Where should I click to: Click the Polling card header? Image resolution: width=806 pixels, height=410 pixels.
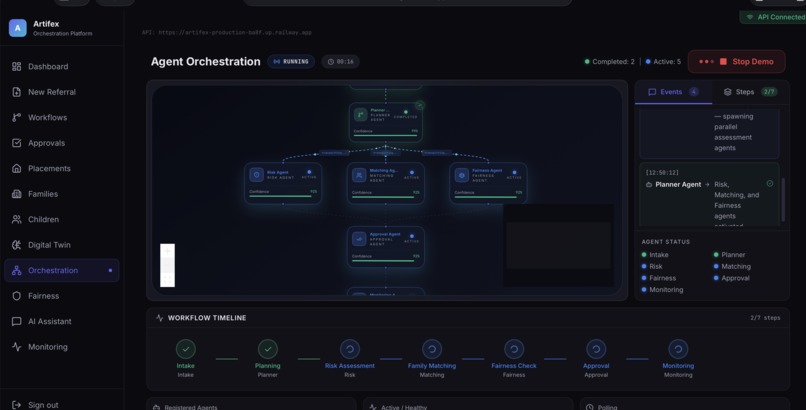[x=602, y=407]
